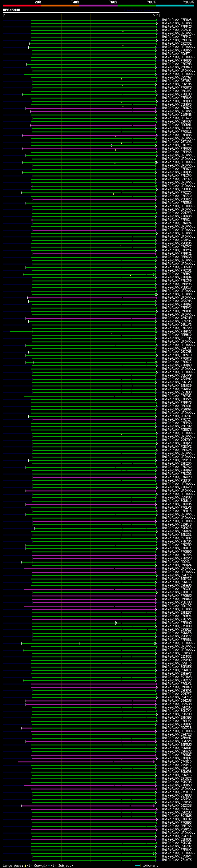
Task: Click the green ~80% identity legend segment
Action: coord(137,6)
